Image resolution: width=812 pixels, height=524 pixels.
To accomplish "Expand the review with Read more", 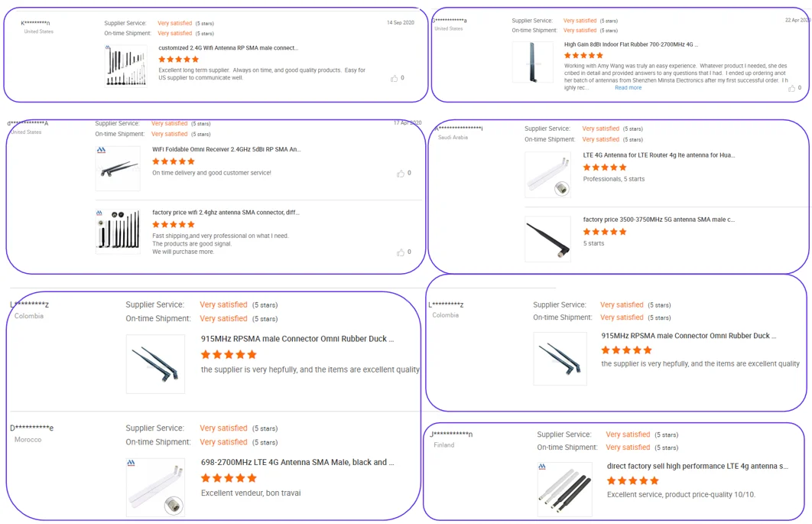I will 628,88.
